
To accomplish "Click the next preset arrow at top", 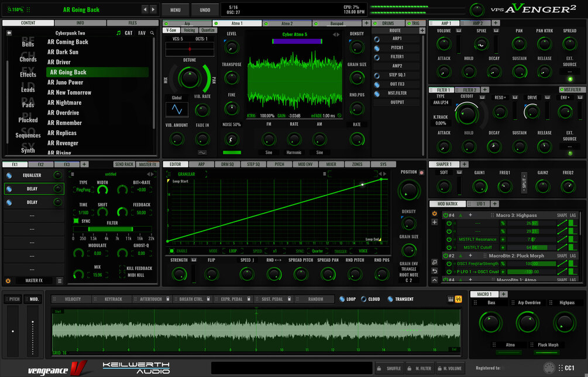I will (x=153, y=9).
